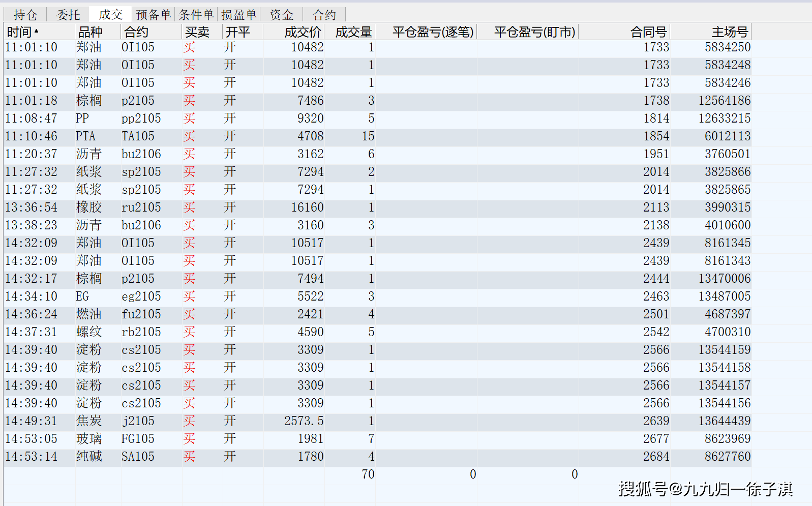Click the 开平 column header
812x506 pixels.
tap(243, 32)
